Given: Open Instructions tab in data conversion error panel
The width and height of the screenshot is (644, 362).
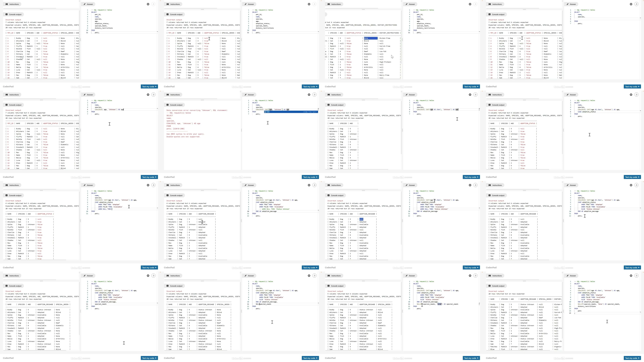Looking at the screenshot, I should (x=173, y=95).
